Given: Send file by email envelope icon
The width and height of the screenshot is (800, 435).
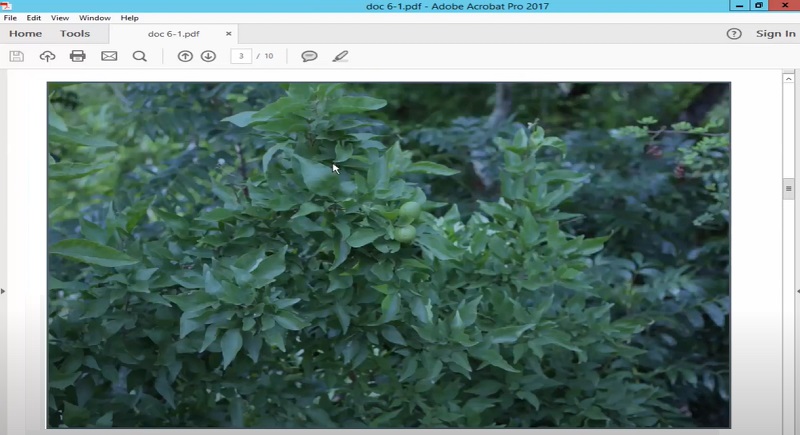Looking at the screenshot, I should [x=109, y=56].
